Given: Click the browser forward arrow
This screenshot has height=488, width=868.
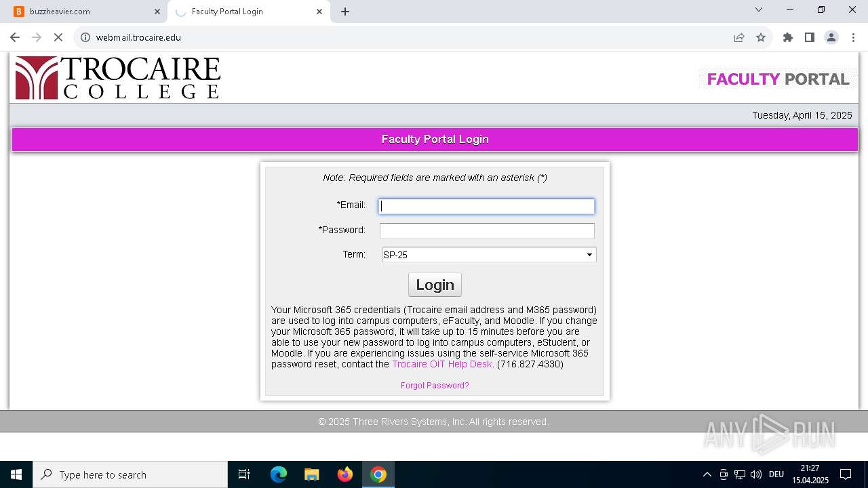Looking at the screenshot, I should tap(37, 37).
